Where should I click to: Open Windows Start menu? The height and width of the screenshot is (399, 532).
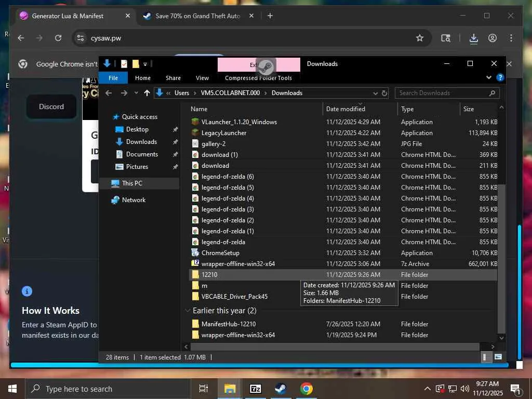(x=12, y=389)
